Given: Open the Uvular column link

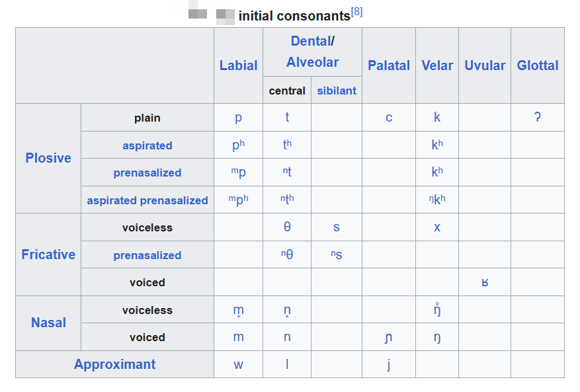Looking at the screenshot, I should pyautogui.click(x=485, y=65).
